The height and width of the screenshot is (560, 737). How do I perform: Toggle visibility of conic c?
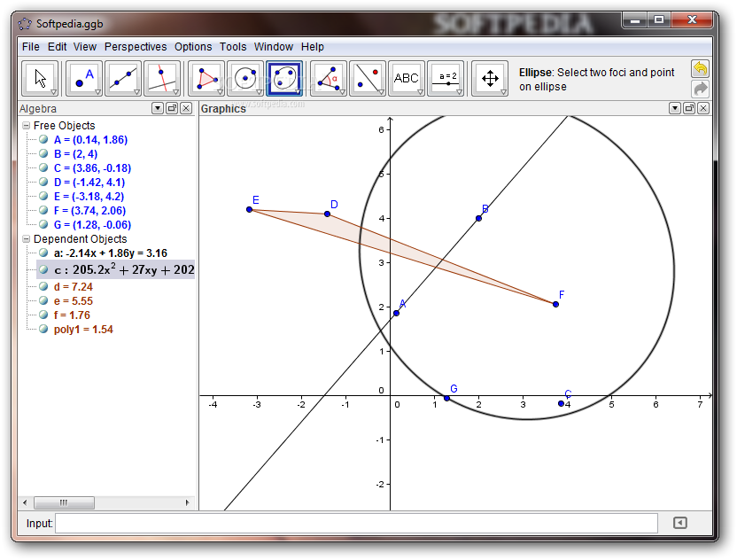tap(43, 269)
